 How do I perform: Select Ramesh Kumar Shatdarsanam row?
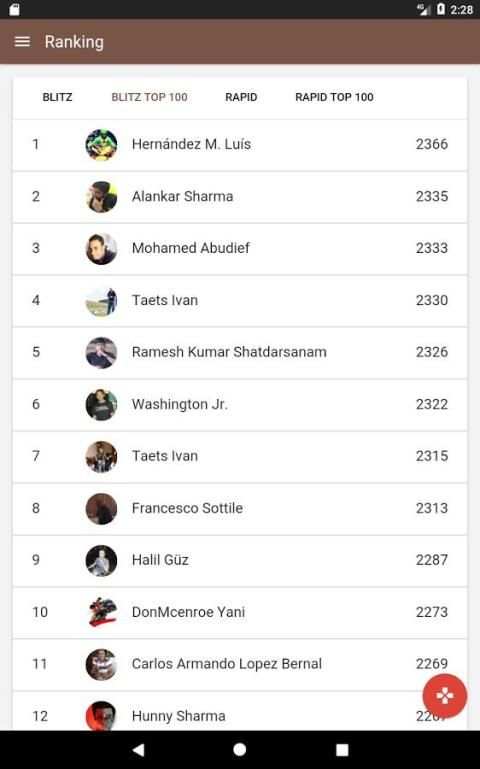[x=240, y=353]
